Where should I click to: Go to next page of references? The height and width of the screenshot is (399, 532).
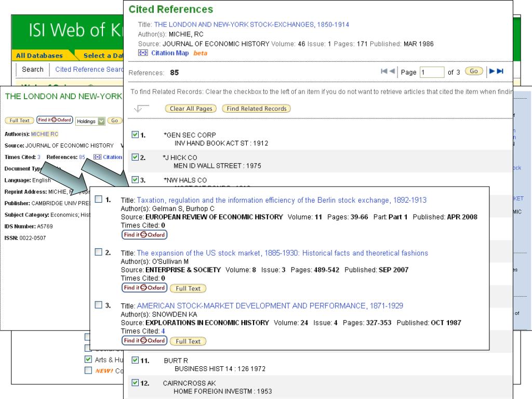click(x=491, y=71)
